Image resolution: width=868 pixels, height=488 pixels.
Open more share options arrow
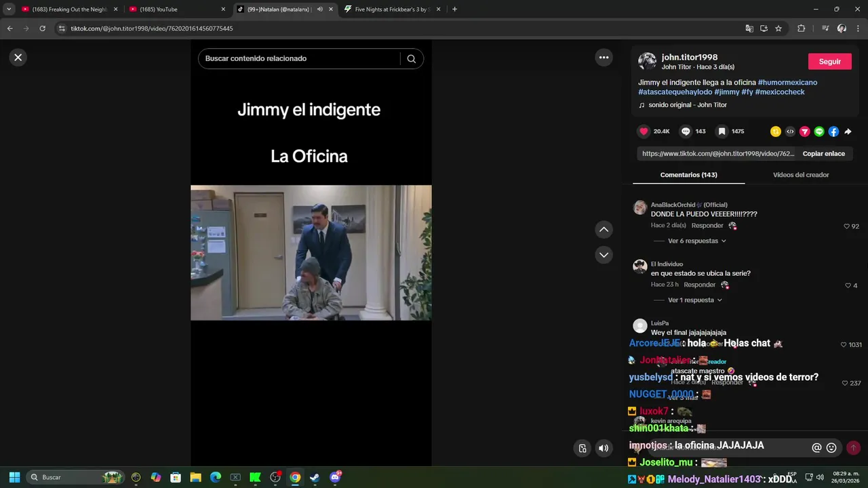point(848,131)
